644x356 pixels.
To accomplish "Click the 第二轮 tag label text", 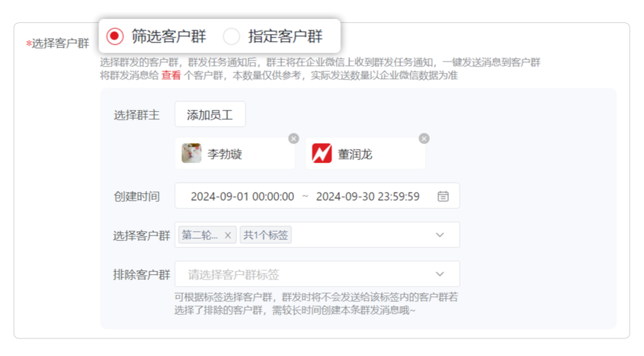I will coord(200,236).
